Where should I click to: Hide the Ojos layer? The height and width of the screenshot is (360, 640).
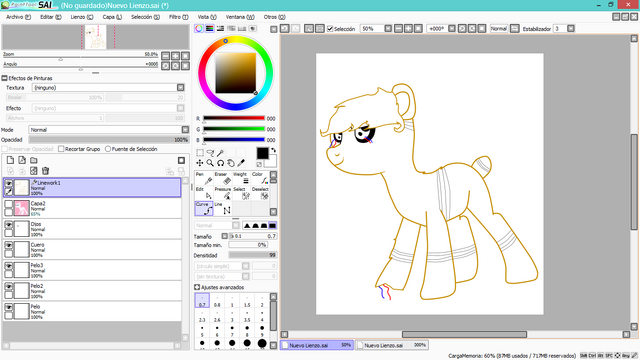click(x=8, y=224)
